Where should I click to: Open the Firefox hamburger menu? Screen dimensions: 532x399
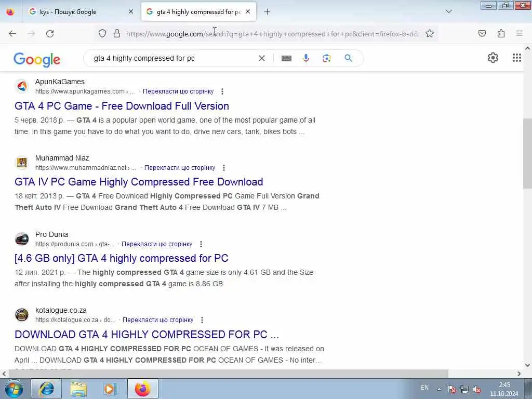coord(520,33)
